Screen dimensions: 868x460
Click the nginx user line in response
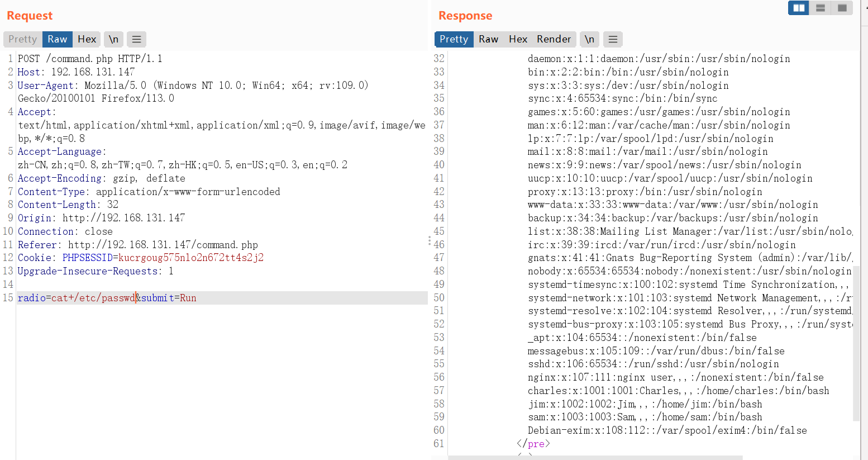coord(675,377)
